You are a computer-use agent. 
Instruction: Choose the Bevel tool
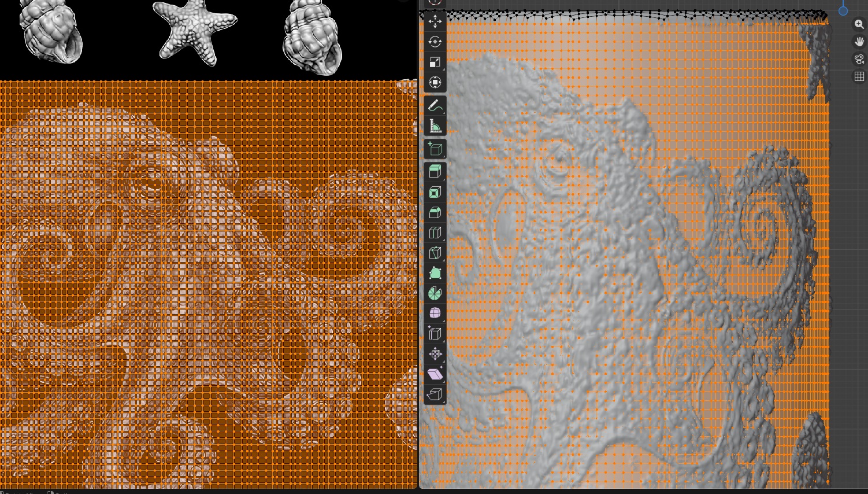click(435, 212)
